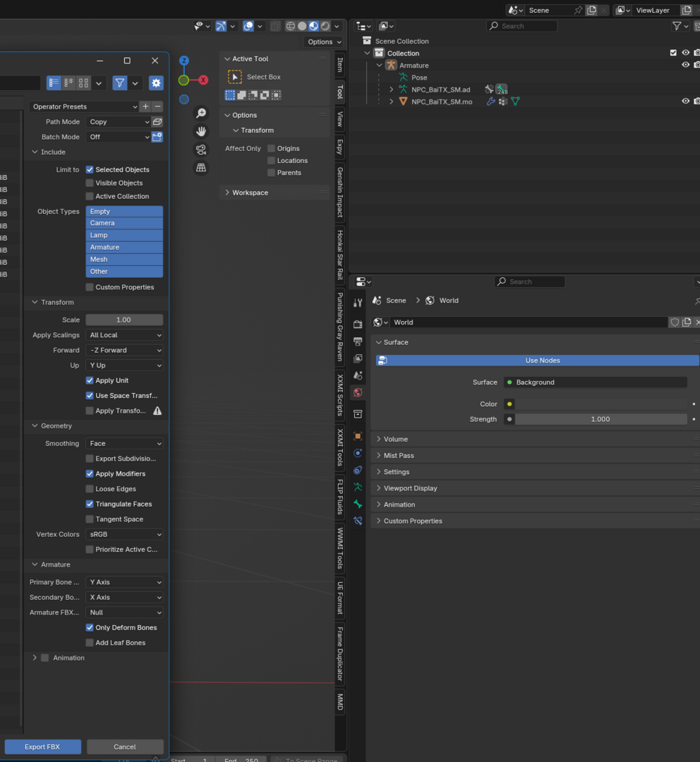Open Forward axis dropdown

(x=124, y=351)
